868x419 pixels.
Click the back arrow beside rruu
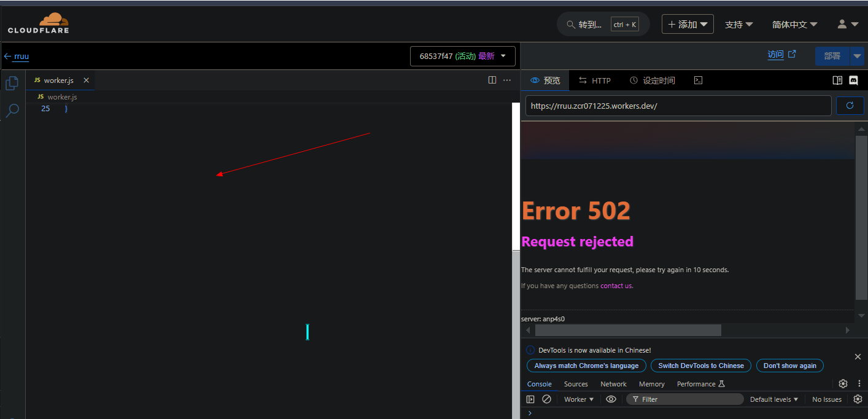coord(7,57)
